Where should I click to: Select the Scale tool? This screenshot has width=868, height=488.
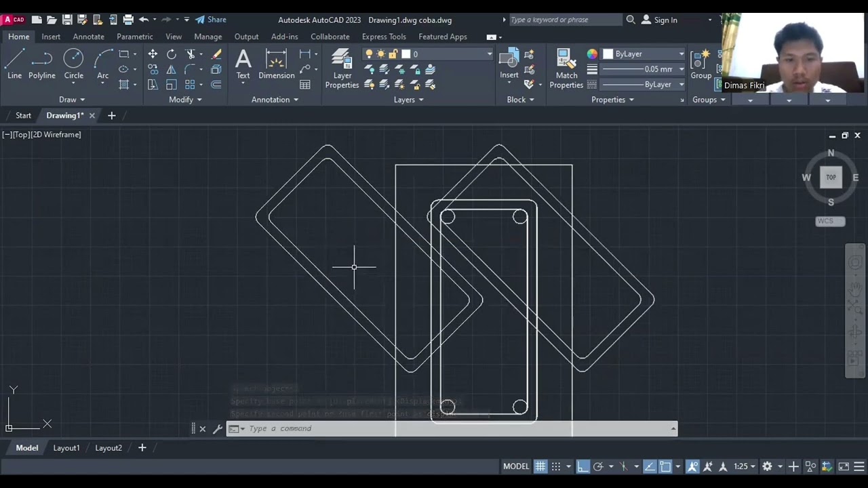pos(172,85)
